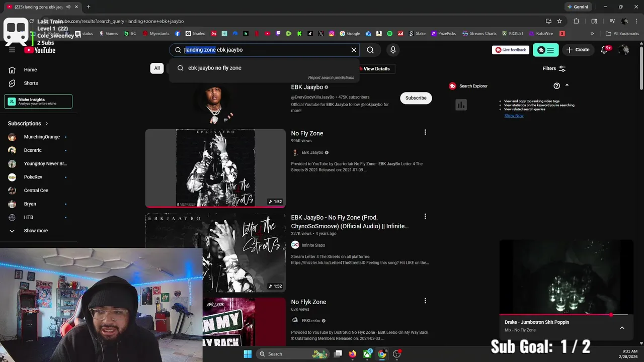The width and height of the screenshot is (644, 362).
Task: Open Central Cee subscription
Action: coord(38,191)
